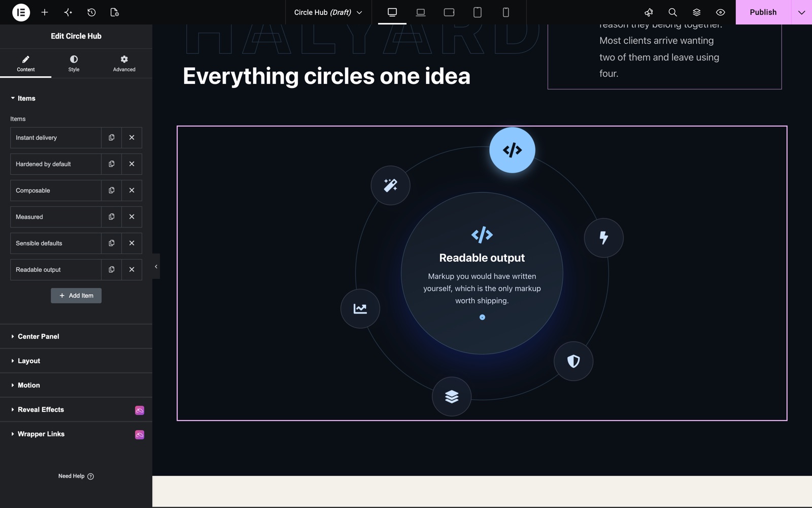
Task: Open the Publish options arrow
Action: pos(801,12)
